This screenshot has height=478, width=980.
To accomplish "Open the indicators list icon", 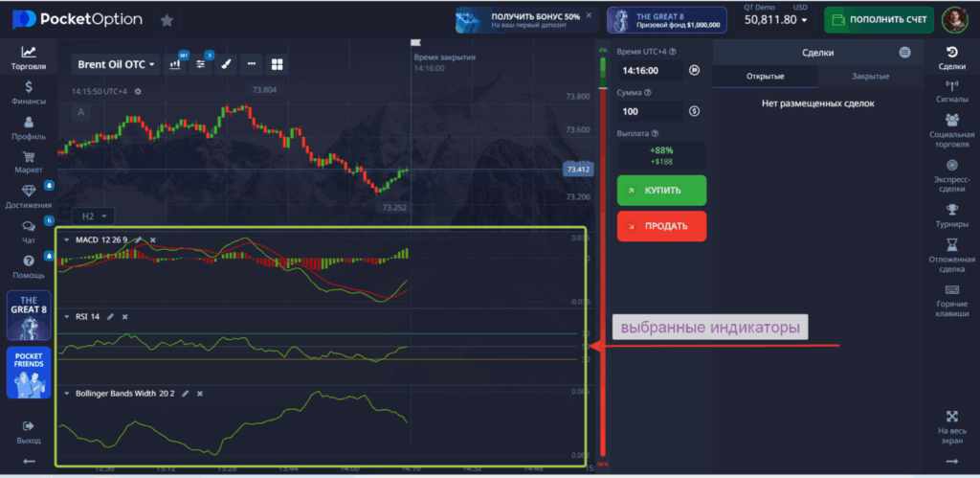I will pos(201,64).
